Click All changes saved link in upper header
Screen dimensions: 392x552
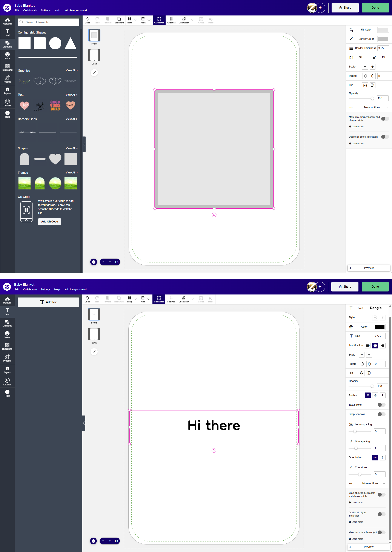pyautogui.click(x=76, y=10)
